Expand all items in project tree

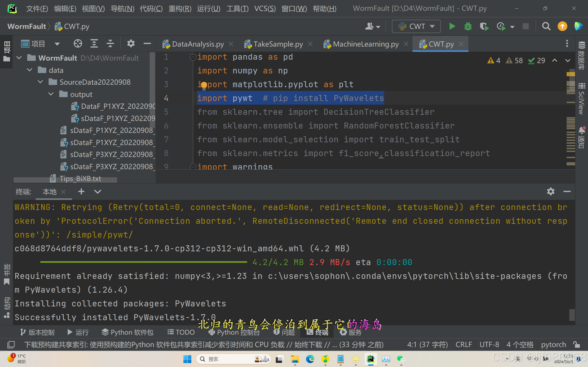click(x=94, y=44)
